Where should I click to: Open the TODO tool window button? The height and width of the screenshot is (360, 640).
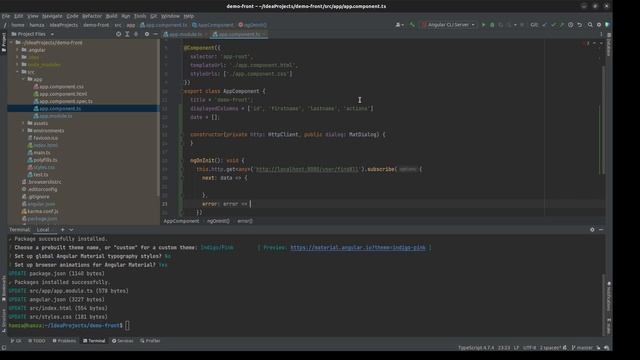click(37, 341)
